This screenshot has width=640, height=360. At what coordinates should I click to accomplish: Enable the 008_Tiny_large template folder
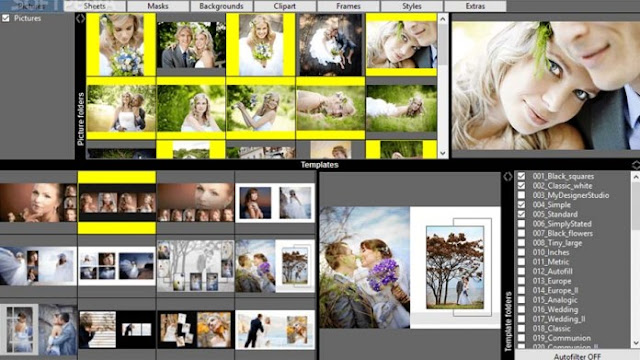521,242
